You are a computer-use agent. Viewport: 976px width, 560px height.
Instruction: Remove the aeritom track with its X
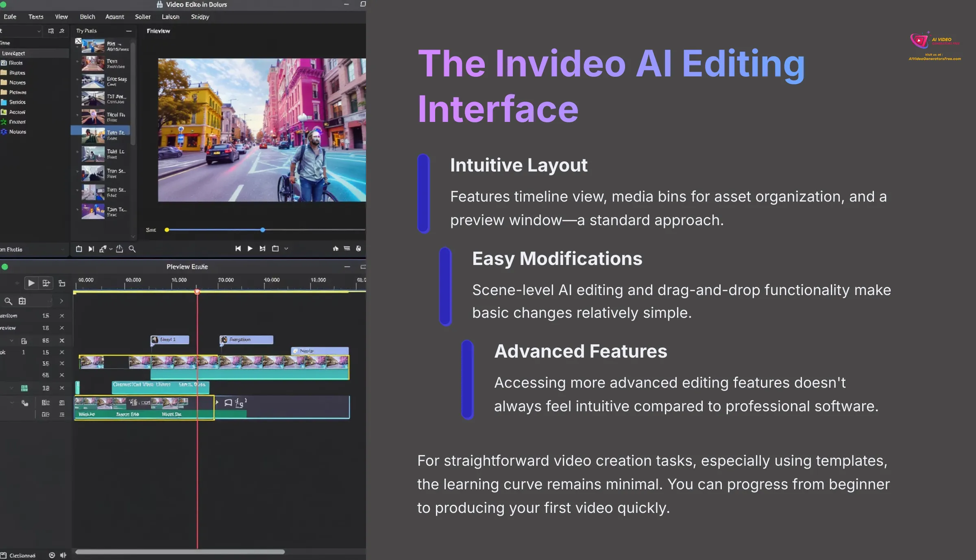(62, 316)
